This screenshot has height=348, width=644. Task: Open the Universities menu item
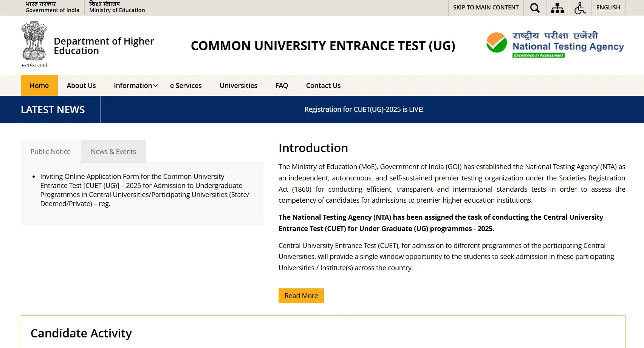coord(238,85)
